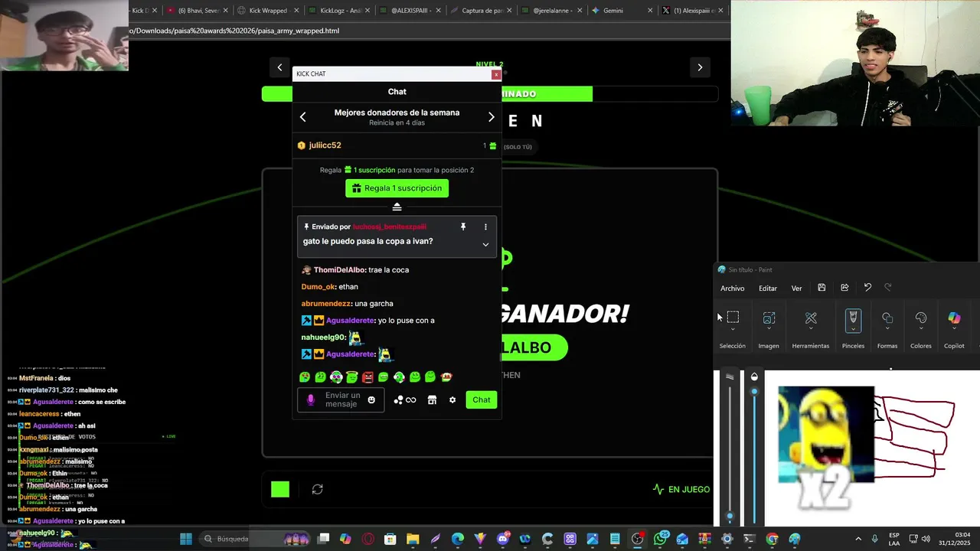
Task: Expand the Imagen dropdown arrow in Paint
Action: (769, 329)
